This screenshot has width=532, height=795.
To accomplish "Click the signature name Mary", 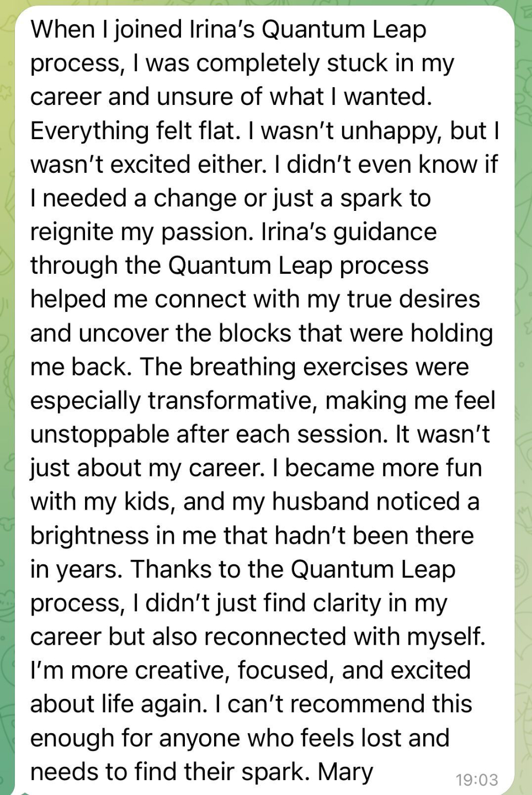I will [345, 772].
